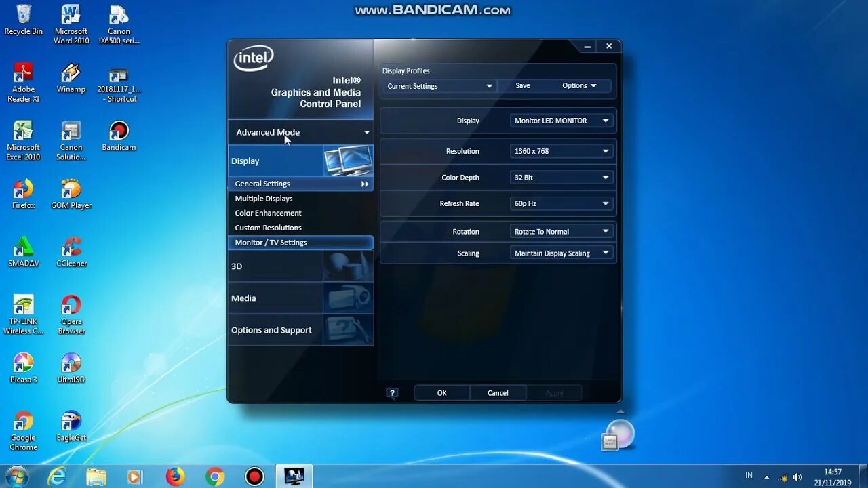Launch Bandicam from the desktop
The image size is (868, 488).
pos(119,136)
